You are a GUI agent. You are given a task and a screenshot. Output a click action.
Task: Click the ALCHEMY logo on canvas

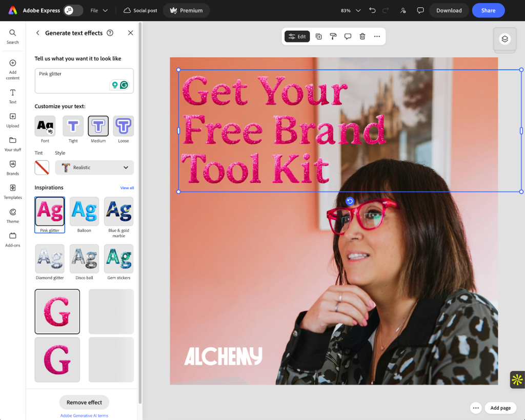(224, 356)
